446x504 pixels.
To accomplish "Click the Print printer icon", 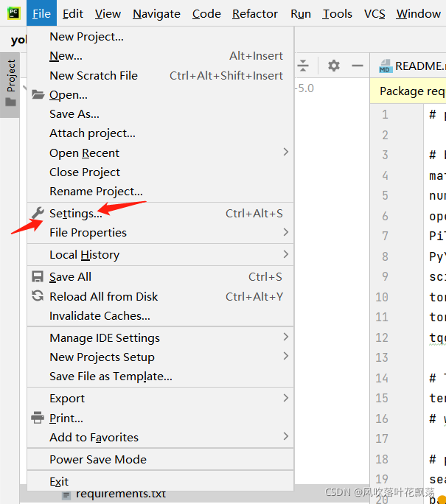I will click(38, 418).
